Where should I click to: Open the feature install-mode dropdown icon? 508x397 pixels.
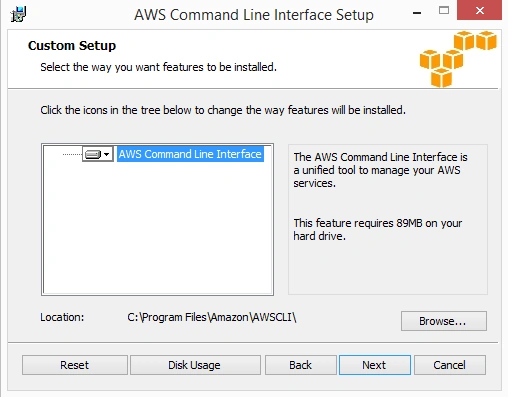tap(98, 154)
